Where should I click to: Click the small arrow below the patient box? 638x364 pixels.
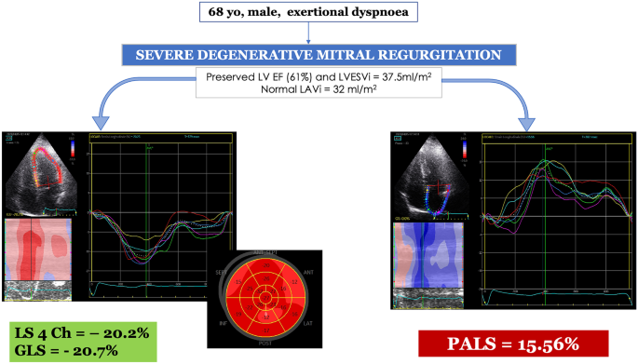click(x=308, y=33)
